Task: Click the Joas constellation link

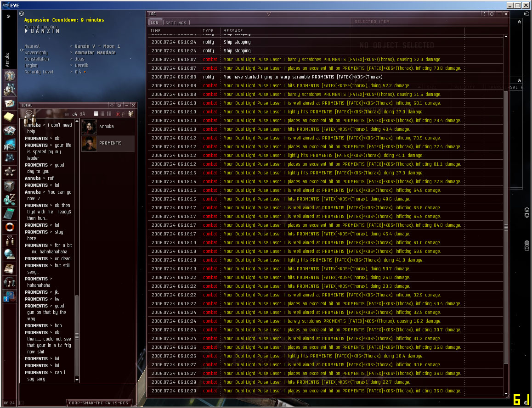Action: tap(79, 59)
